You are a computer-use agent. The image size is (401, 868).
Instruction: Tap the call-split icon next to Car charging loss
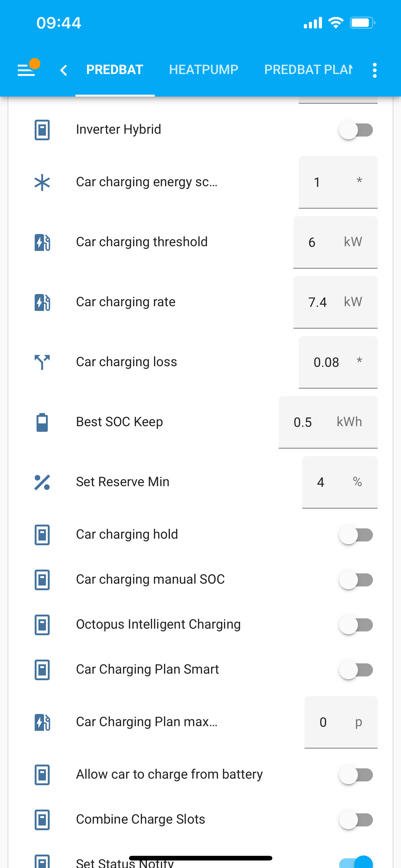point(42,362)
